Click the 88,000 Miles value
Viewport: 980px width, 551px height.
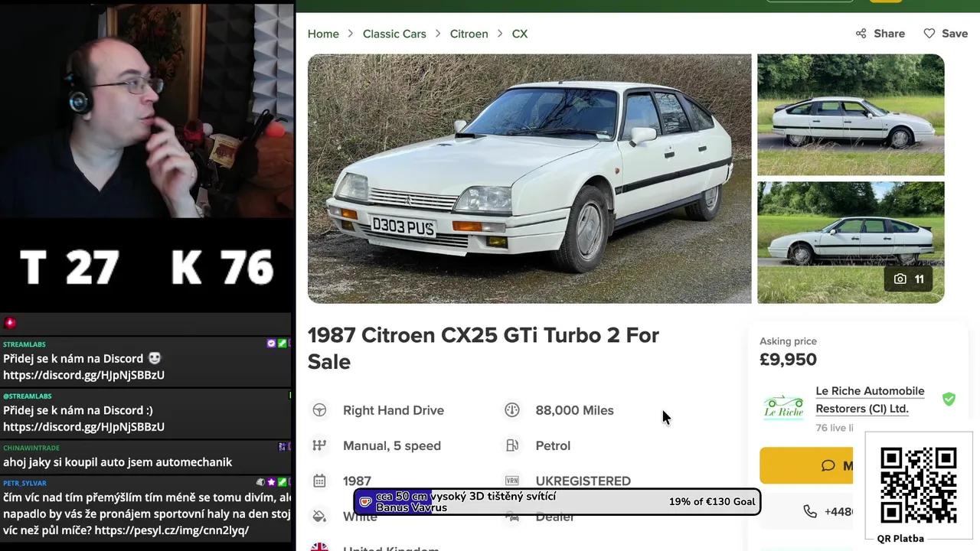coord(574,410)
